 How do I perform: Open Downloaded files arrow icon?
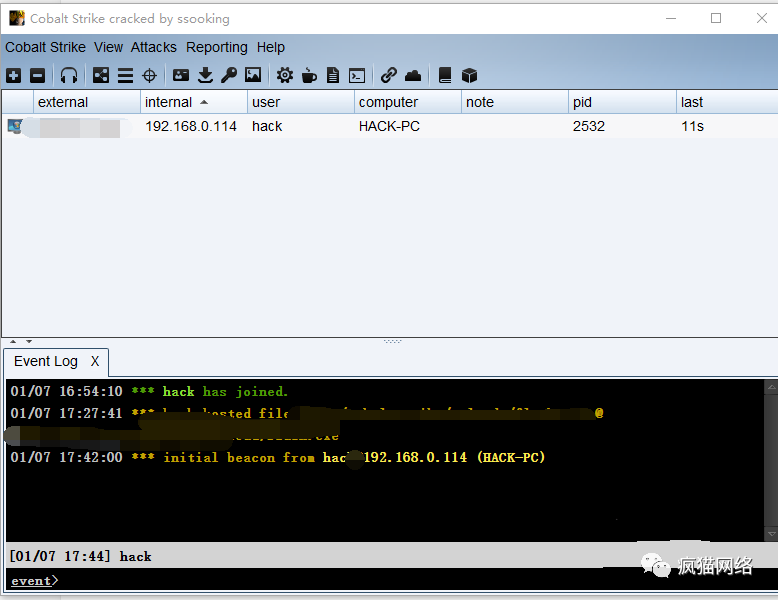205,75
